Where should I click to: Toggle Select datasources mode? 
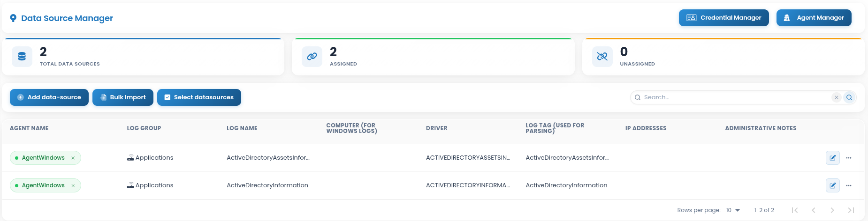click(x=199, y=97)
